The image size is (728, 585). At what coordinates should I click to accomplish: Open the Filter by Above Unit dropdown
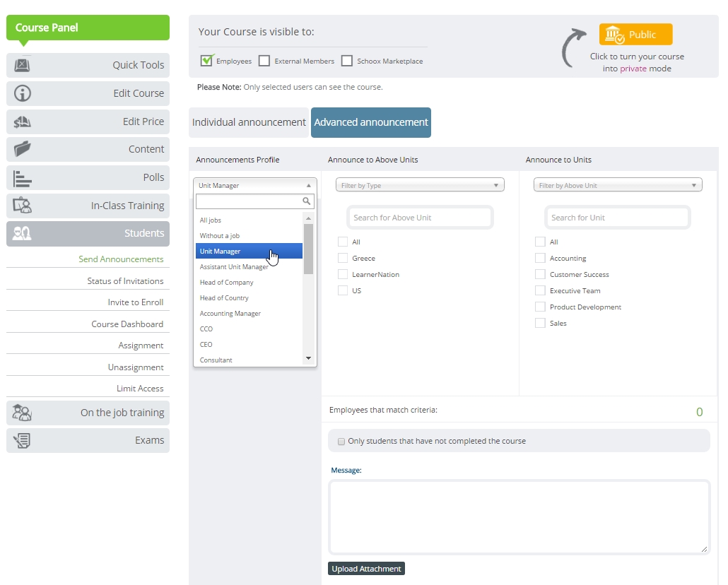click(x=618, y=185)
